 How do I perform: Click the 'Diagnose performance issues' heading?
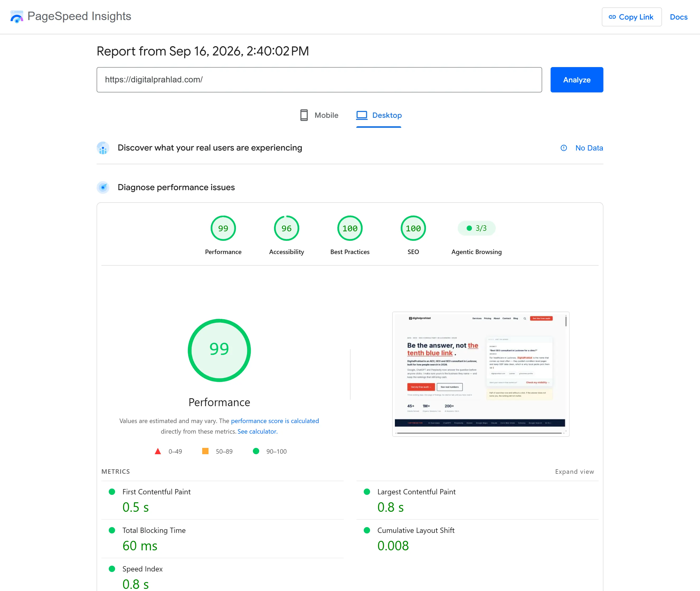176,187
